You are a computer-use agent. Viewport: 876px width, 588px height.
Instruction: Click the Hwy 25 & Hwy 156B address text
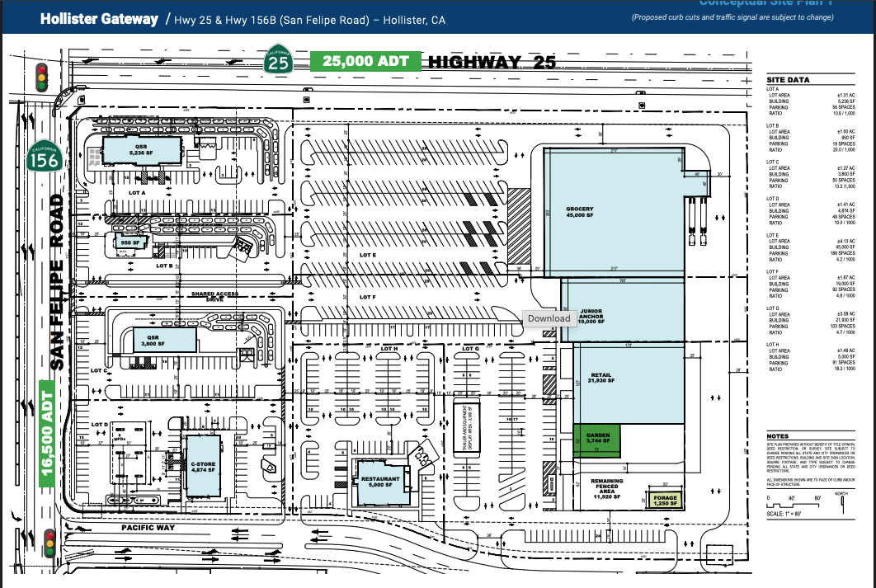(309, 21)
